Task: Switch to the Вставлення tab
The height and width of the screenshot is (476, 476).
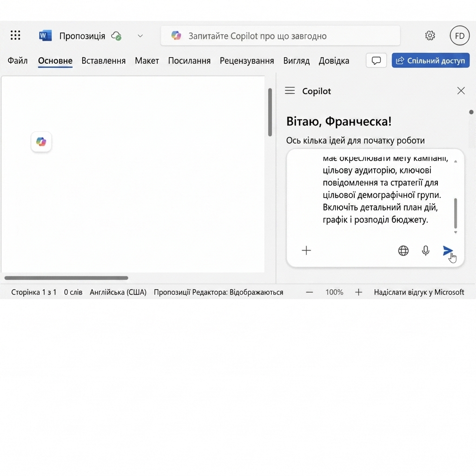Action: click(x=104, y=61)
